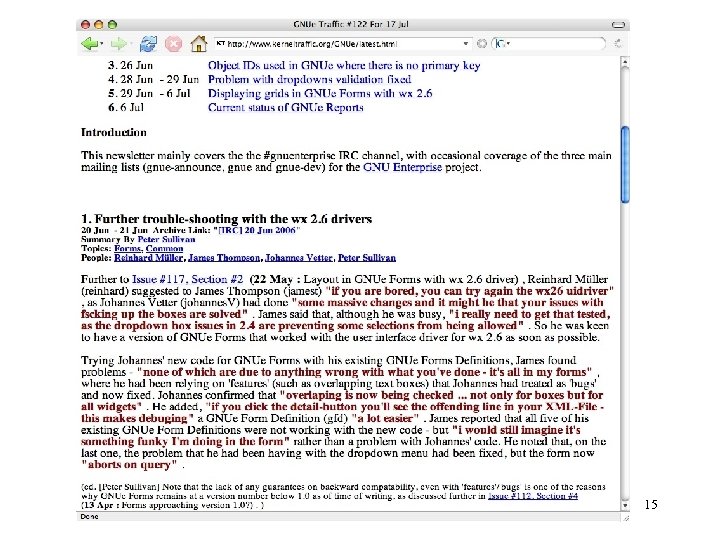Click the URL address field

pyautogui.click(x=344, y=44)
